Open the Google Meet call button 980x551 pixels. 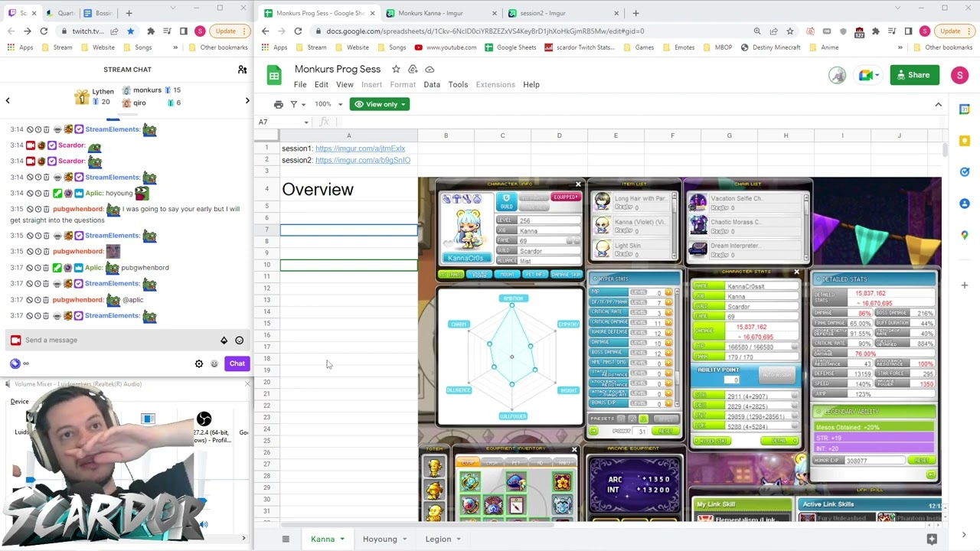tap(867, 75)
